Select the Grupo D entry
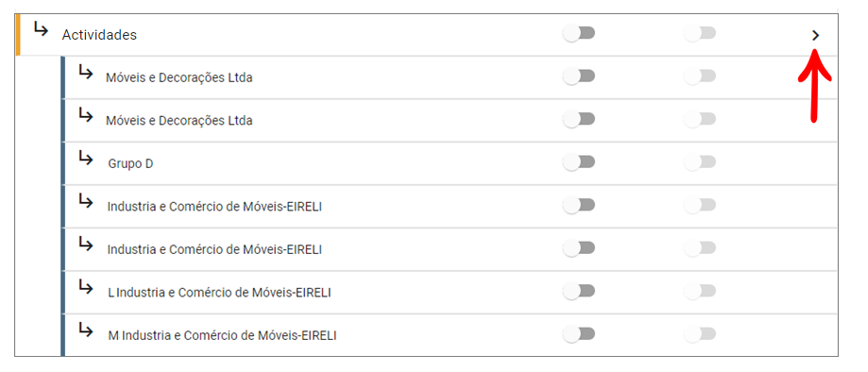The height and width of the screenshot is (372, 868). (x=130, y=164)
